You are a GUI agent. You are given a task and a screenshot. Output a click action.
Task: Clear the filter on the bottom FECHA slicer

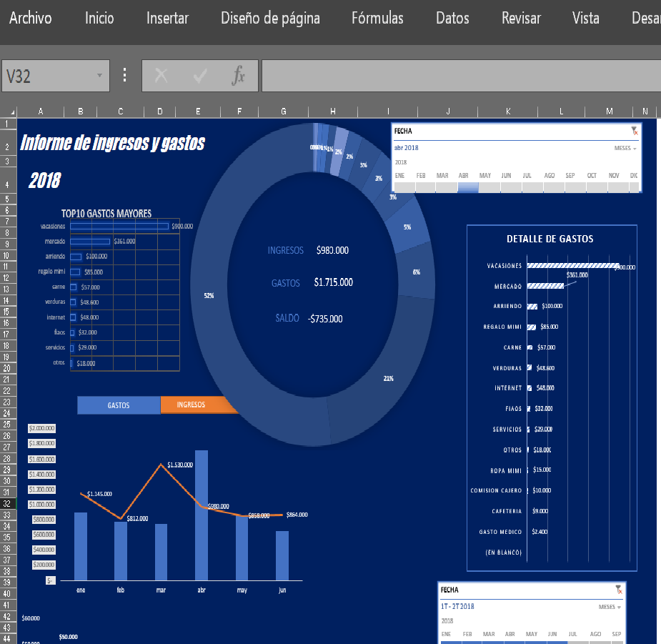(619, 590)
